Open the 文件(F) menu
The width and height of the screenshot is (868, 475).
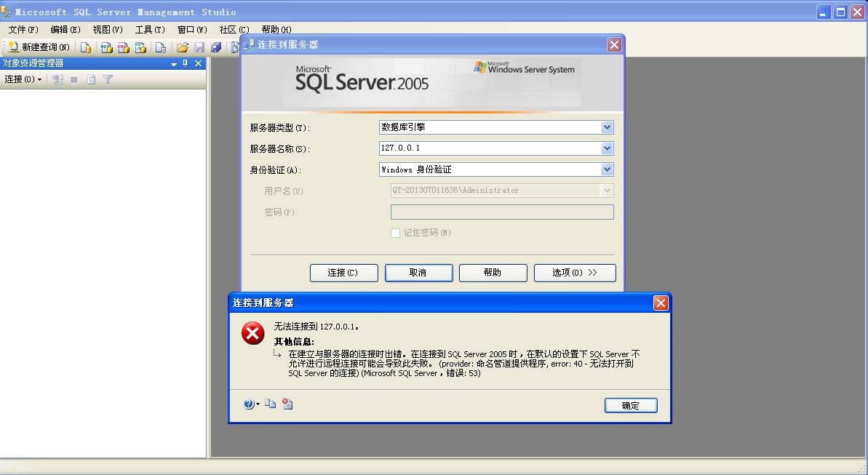23,30
